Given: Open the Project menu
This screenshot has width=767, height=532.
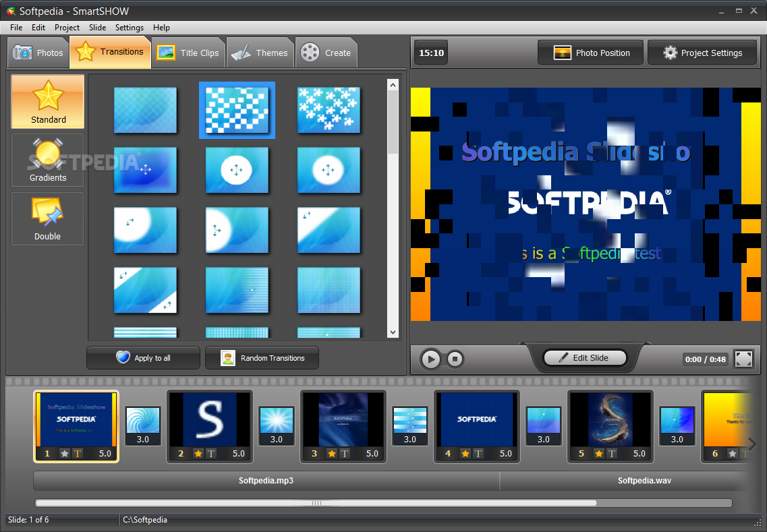Looking at the screenshot, I should 67,28.
